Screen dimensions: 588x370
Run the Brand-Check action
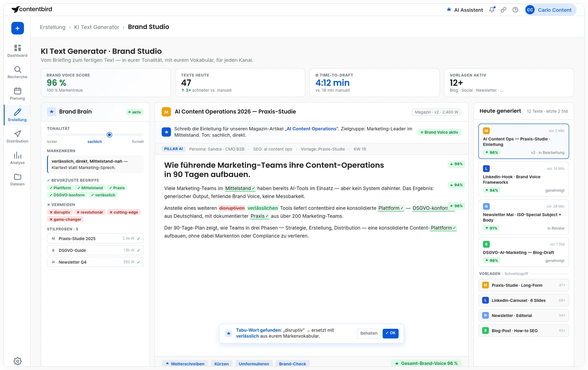(x=292, y=364)
